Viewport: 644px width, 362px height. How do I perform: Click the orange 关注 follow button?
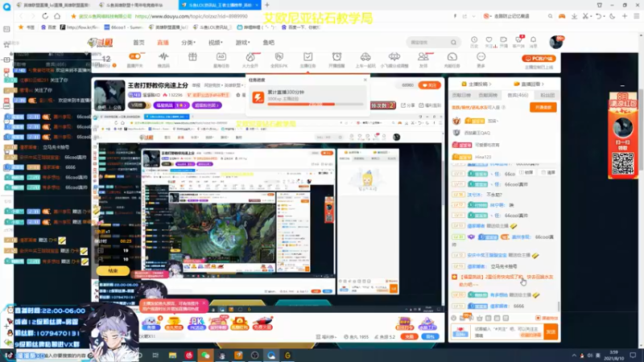tap(429, 85)
